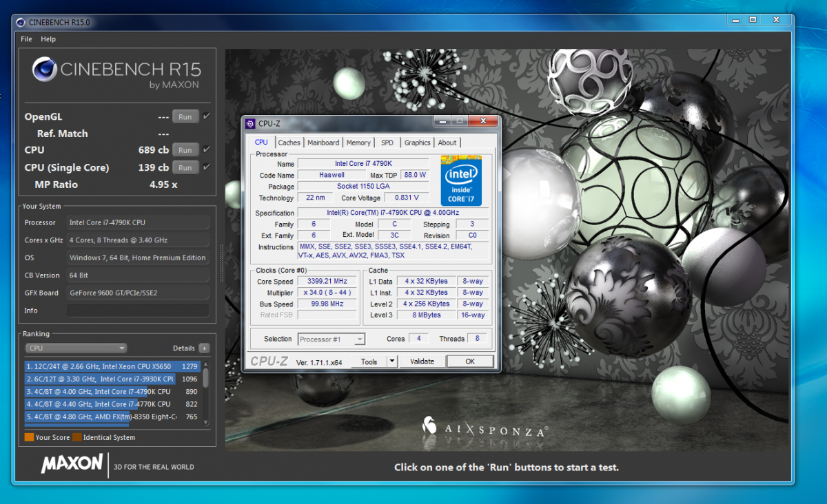Image resolution: width=827 pixels, height=504 pixels.
Task: Click the ranking list vertical scrollbar
Action: pyautogui.click(x=205, y=392)
